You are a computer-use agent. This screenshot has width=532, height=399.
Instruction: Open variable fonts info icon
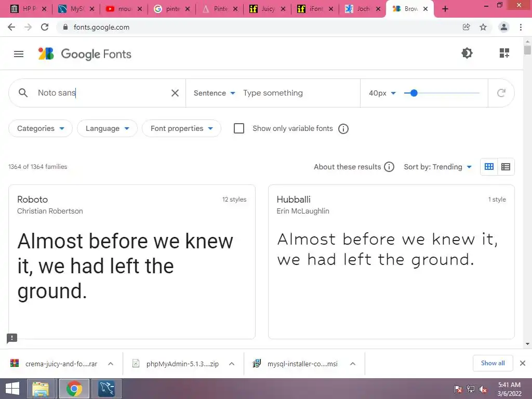point(343,129)
